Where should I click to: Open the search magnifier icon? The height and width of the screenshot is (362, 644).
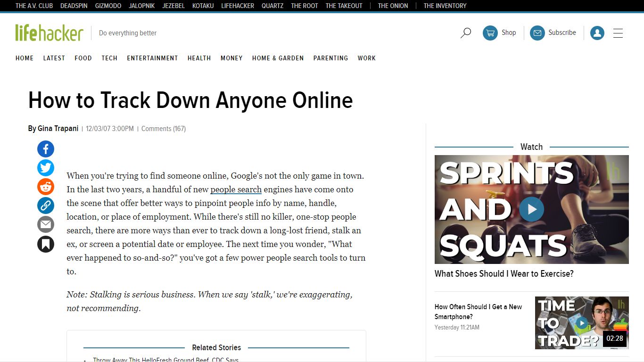tap(466, 33)
